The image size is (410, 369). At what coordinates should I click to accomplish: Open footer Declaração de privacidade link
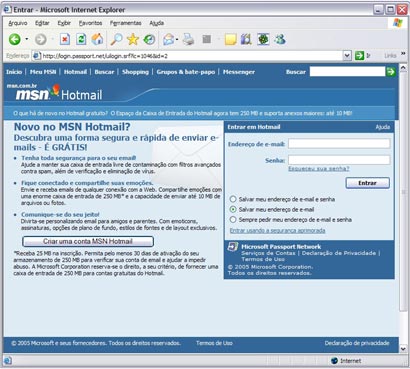click(357, 343)
